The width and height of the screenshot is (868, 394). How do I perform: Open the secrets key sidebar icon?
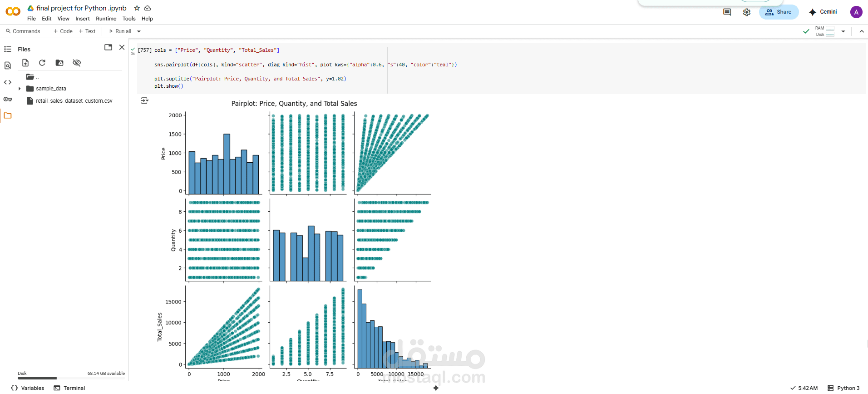[8, 99]
